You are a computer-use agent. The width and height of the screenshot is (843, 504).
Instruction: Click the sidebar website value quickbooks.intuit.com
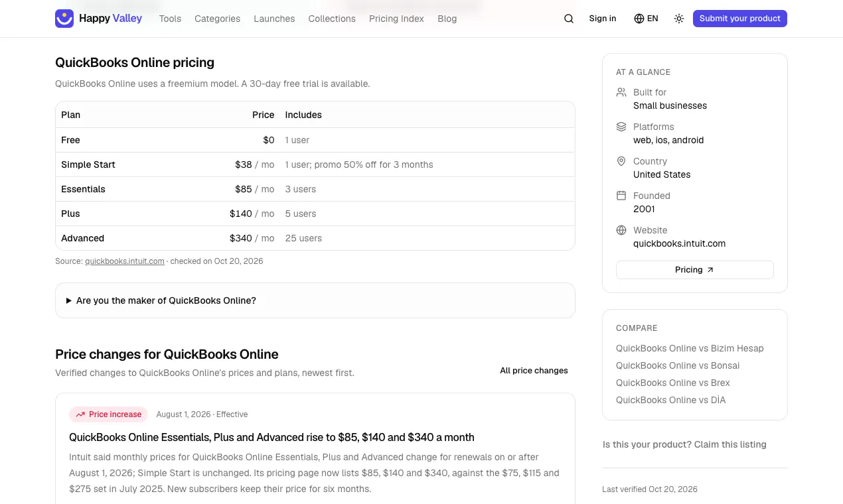click(x=679, y=243)
